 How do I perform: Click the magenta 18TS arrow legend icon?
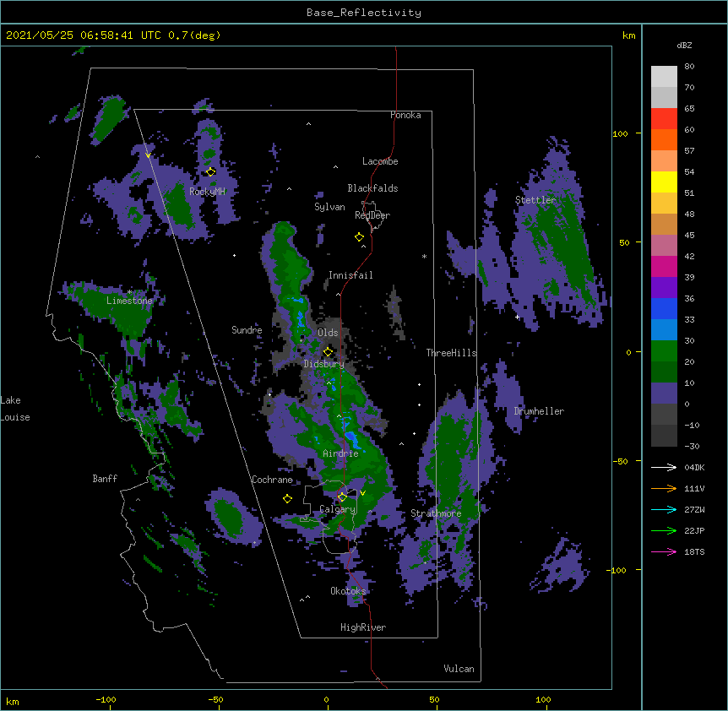pyautogui.click(x=664, y=551)
